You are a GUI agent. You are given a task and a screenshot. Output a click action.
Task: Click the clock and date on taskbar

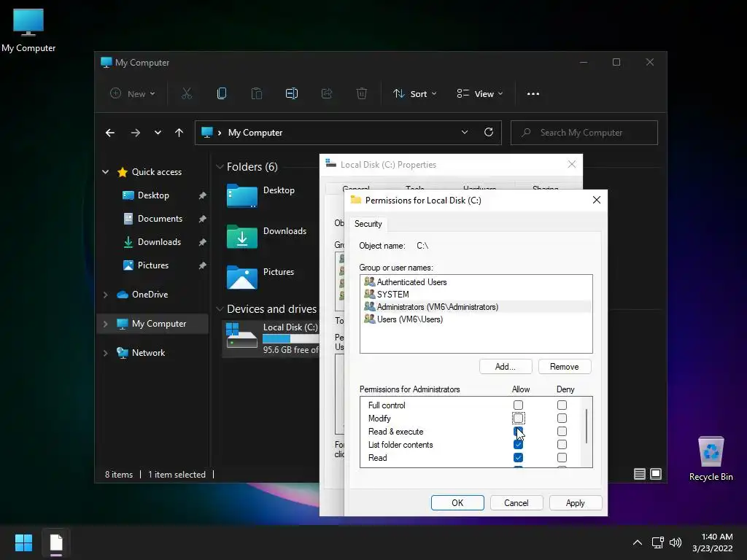coord(712,542)
